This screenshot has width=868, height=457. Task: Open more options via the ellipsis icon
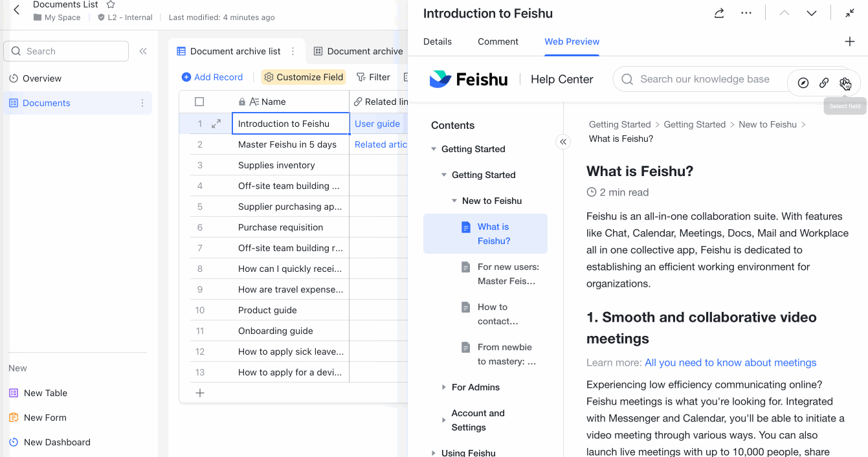[x=746, y=12]
